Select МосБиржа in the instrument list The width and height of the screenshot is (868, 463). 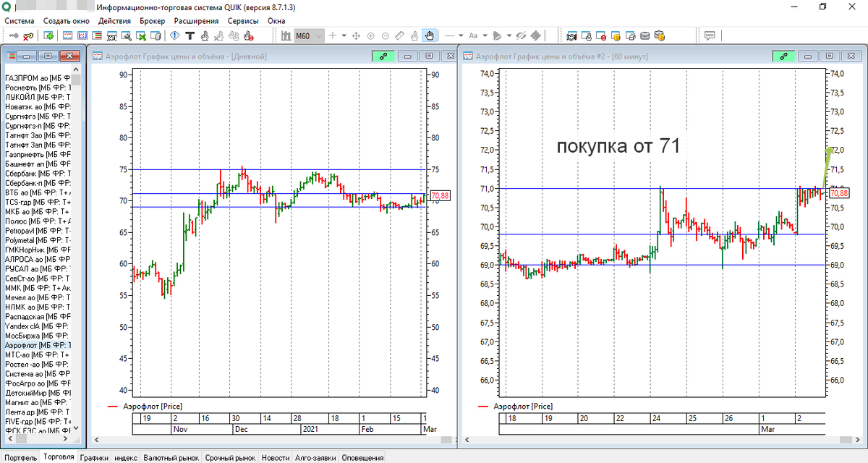(38, 336)
